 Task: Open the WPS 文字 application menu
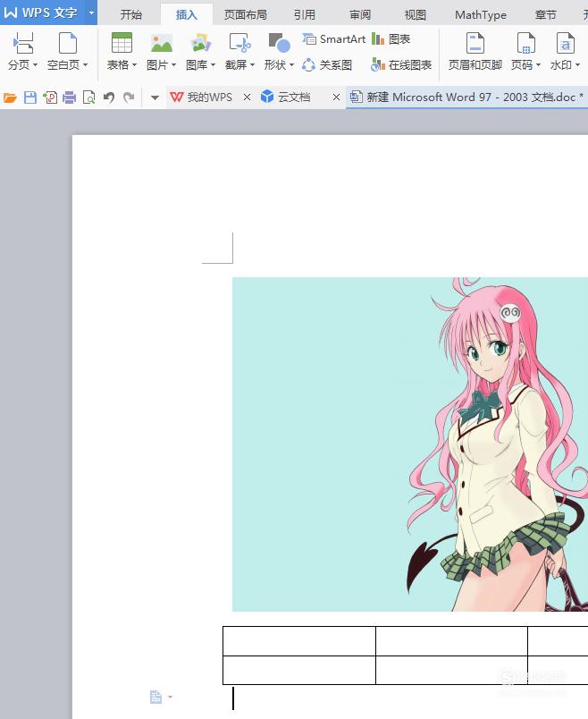42,13
